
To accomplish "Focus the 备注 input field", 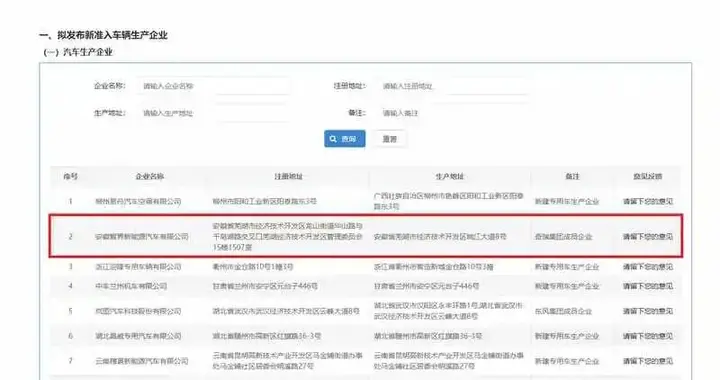I will pyautogui.click(x=454, y=113).
